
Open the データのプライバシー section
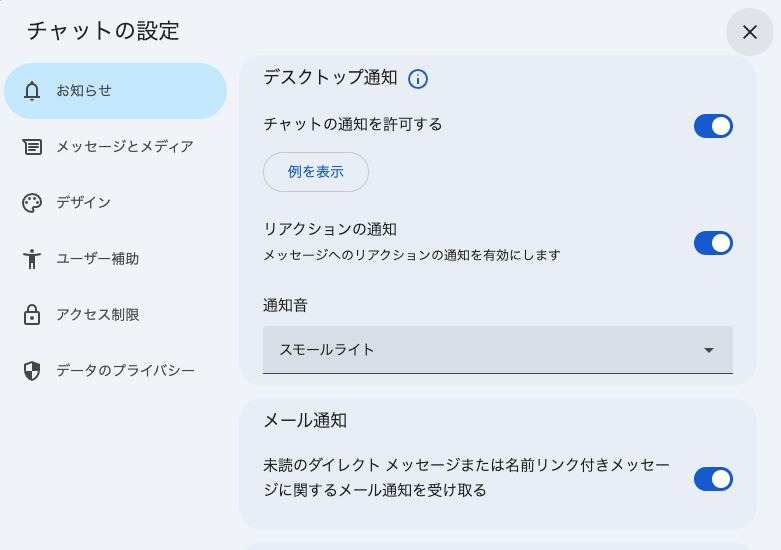125,371
